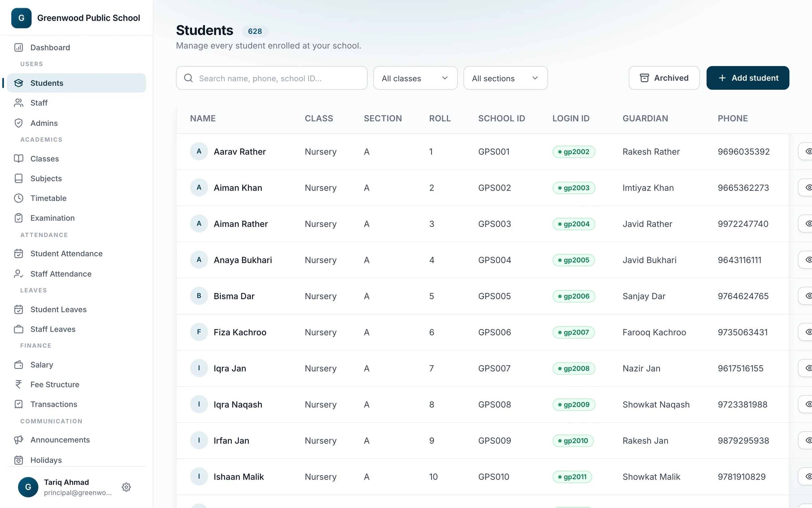This screenshot has width=812, height=508.
Task: Click student name Ishaan Malik
Action: pyautogui.click(x=239, y=477)
